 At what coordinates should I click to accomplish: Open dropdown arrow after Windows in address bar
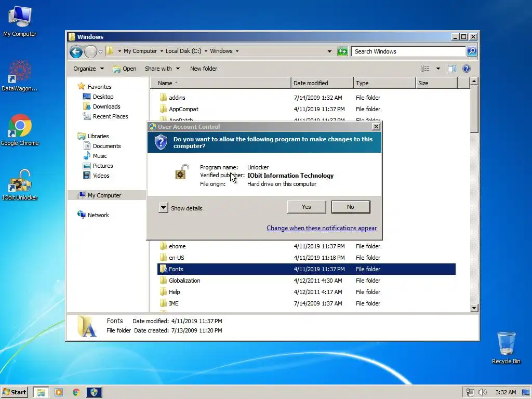(237, 51)
